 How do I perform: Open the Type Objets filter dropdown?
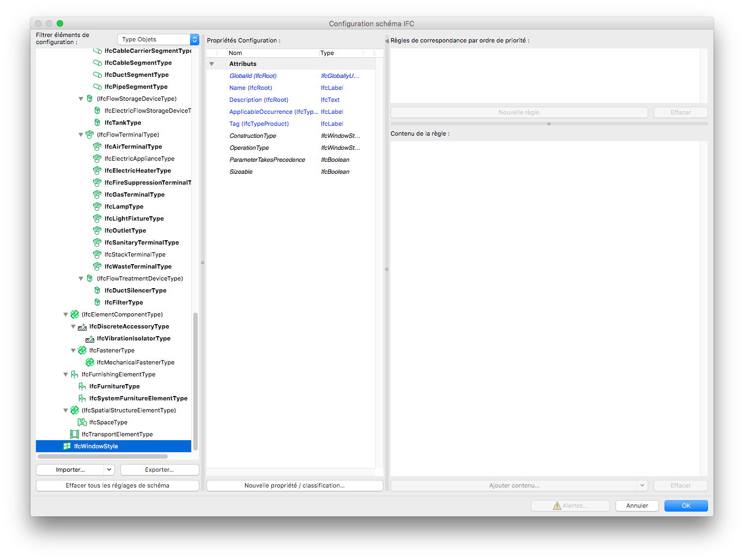[x=158, y=39]
